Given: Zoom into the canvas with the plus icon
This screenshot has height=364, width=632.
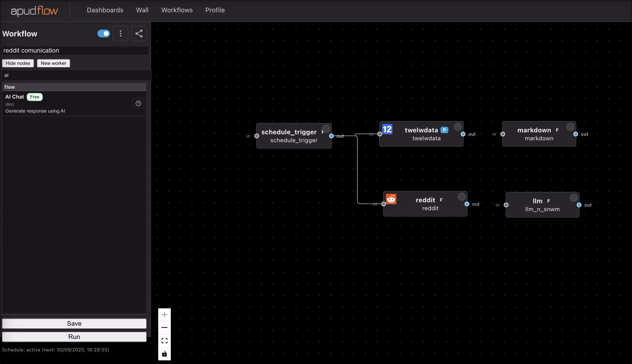Looking at the screenshot, I should pyautogui.click(x=165, y=314).
